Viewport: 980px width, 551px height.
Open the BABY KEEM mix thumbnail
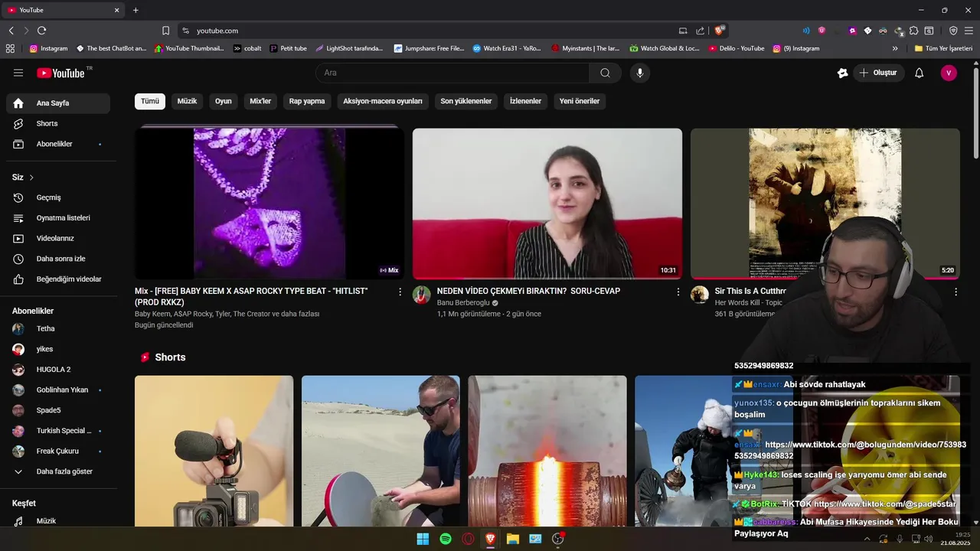tap(269, 203)
